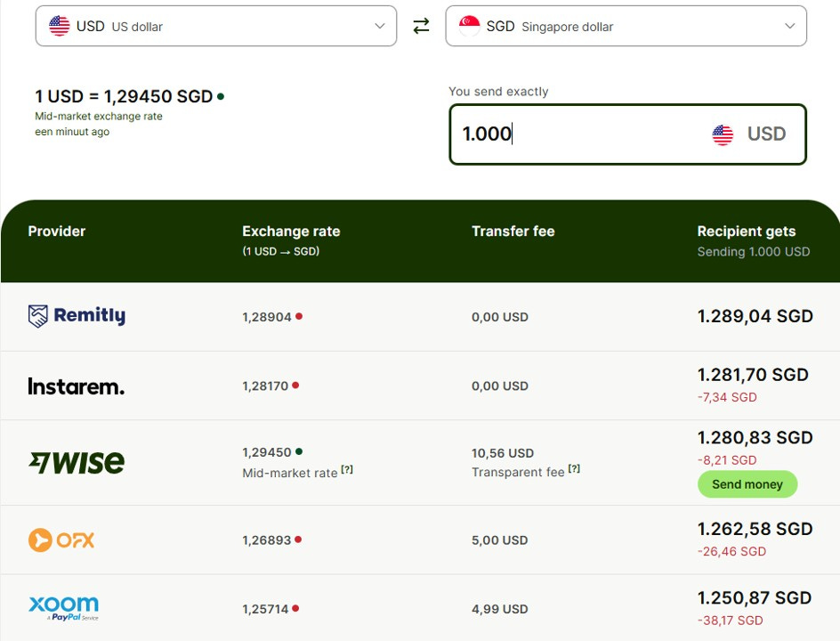Click Remitly's 0,00 USD transfer fee
The width and height of the screenshot is (840, 641).
click(x=500, y=317)
